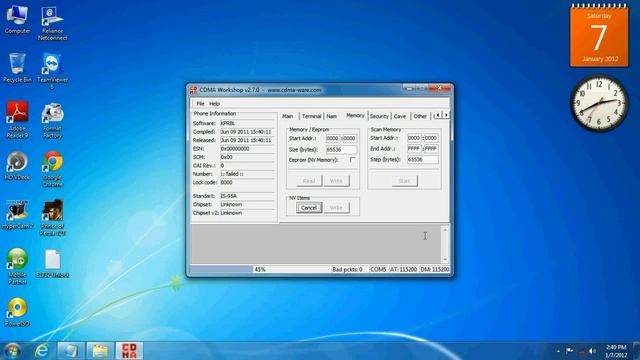Open Internet Explorer from taskbar

pyautogui.click(x=42, y=351)
